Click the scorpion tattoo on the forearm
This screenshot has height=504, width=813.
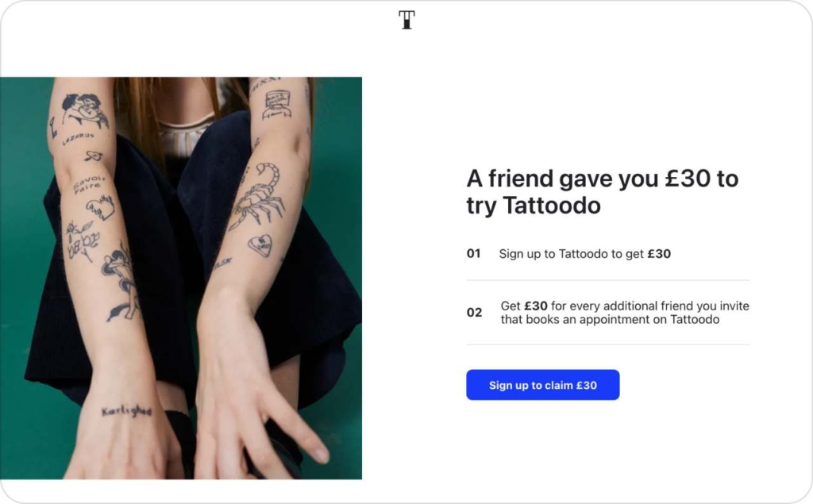pos(260,195)
